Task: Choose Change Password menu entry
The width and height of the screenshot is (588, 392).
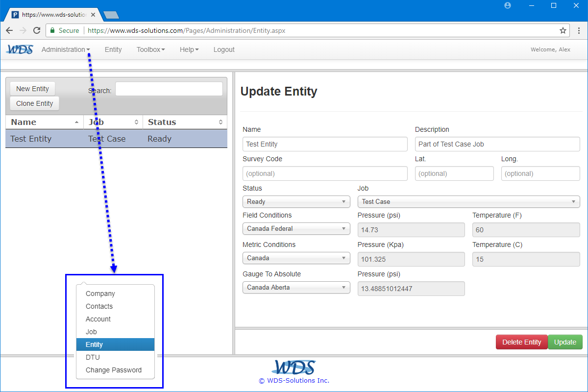Action: click(115, 370)
